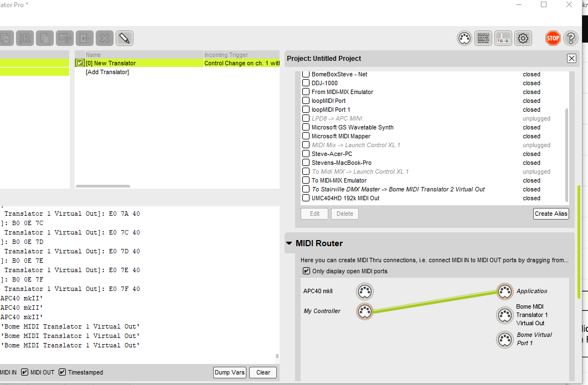
Task: Select the [0] New Translator row
Action: (177, 63)
